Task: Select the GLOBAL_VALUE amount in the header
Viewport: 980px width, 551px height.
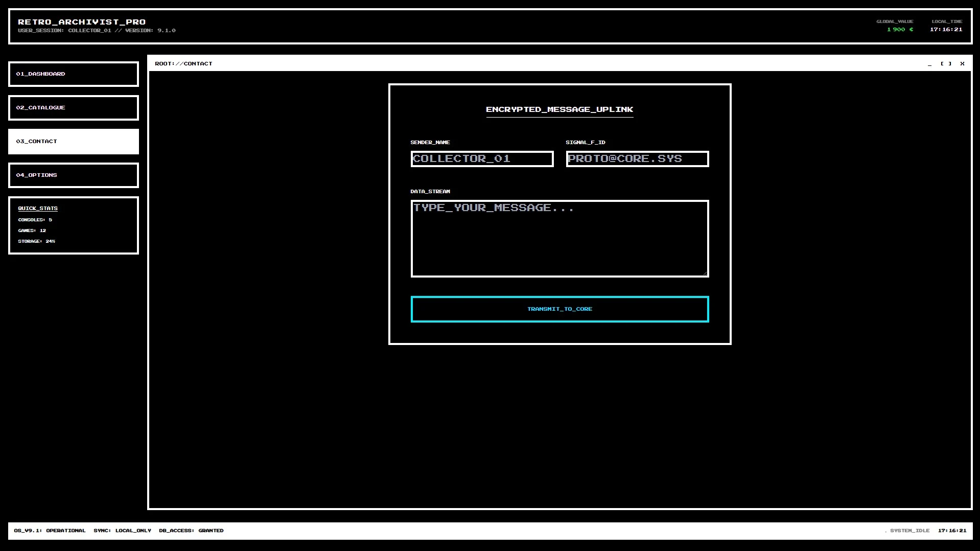Action: pyautogui.click(x=900, y=30)
